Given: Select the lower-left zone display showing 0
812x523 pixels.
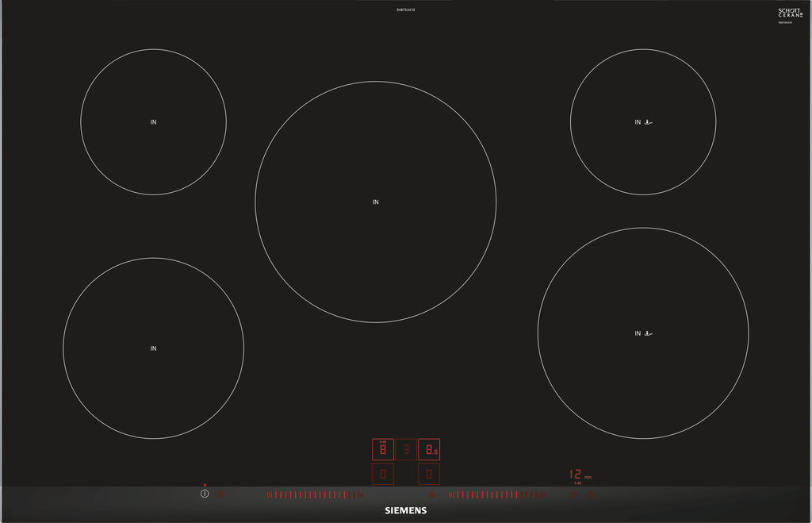Looking at the screenshot, I should click(x=383, y=475).
